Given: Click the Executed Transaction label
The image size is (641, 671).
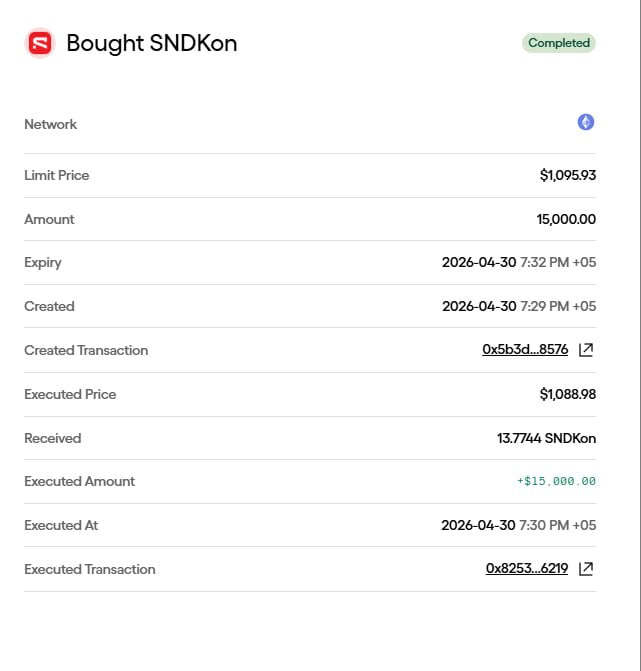Looking at the screenshot, I should coord(90,570).
